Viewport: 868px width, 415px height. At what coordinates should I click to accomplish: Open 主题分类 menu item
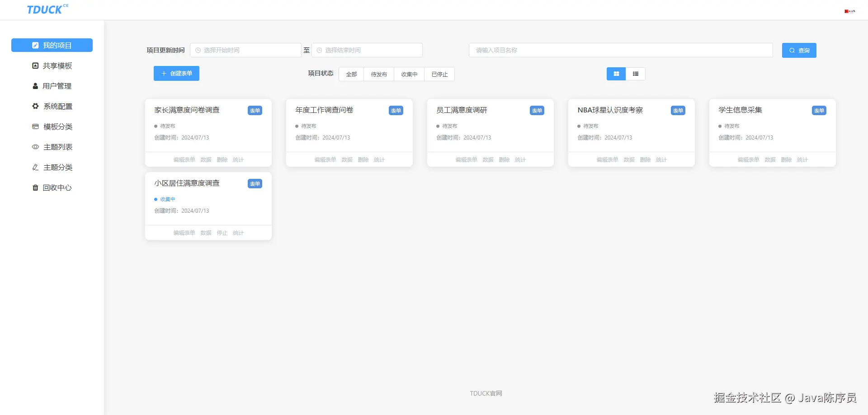pyautogui.click(x=52, y=167)
